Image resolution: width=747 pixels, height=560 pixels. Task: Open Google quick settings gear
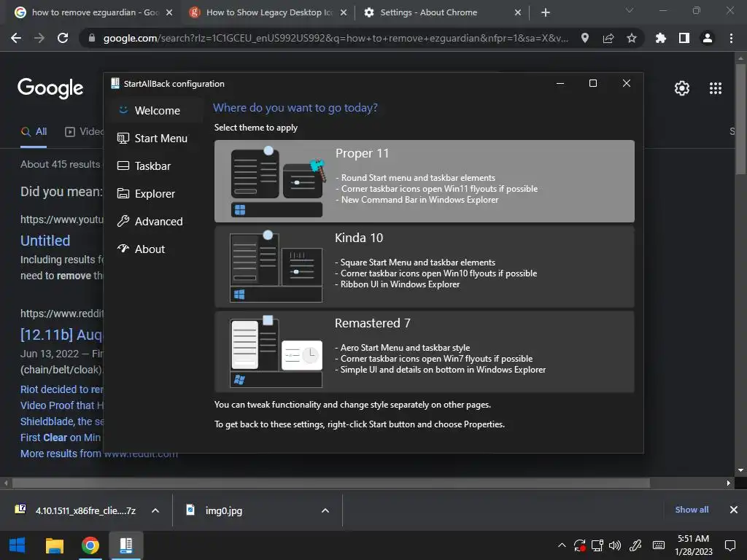coord(682,88)
